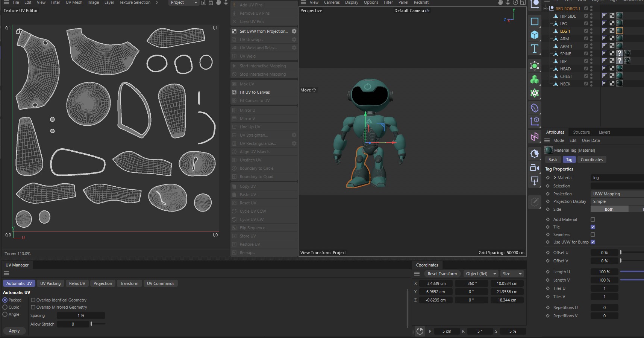Open the Projection Display Simple dropdown
Viewport: 644px width, 338px height.
617,201
